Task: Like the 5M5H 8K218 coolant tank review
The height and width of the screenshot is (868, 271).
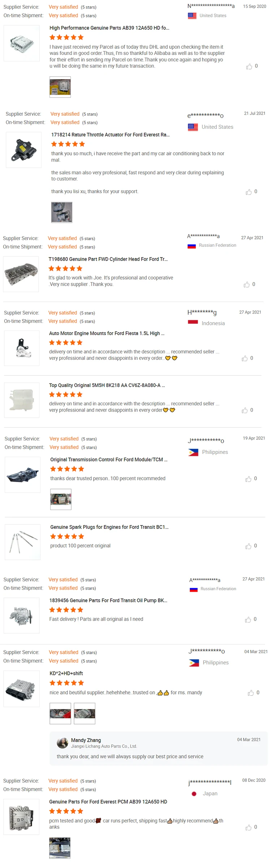Action: pyautogui.click(x=245, y=410)
